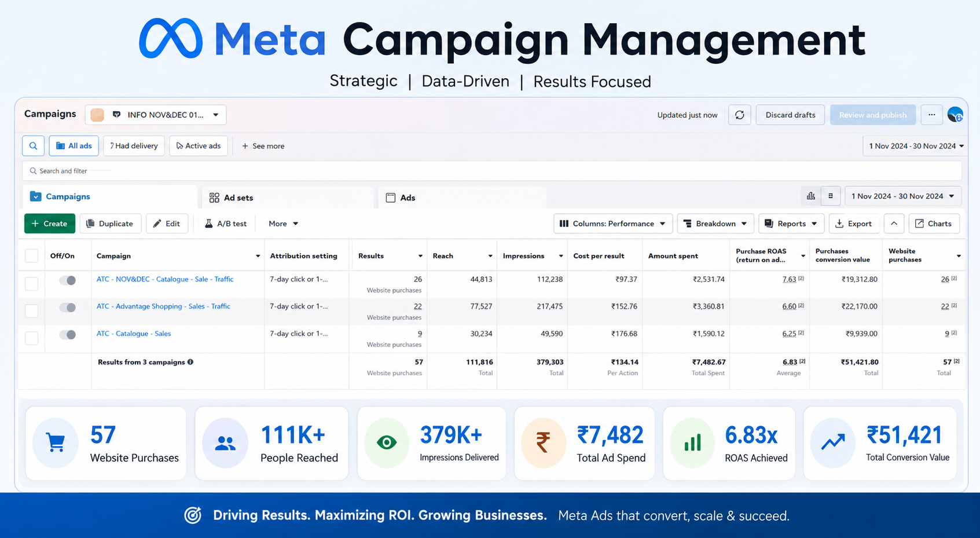The image size is (980, 538).
Task: Click the Ads square icon
Action: pos(391,197)
